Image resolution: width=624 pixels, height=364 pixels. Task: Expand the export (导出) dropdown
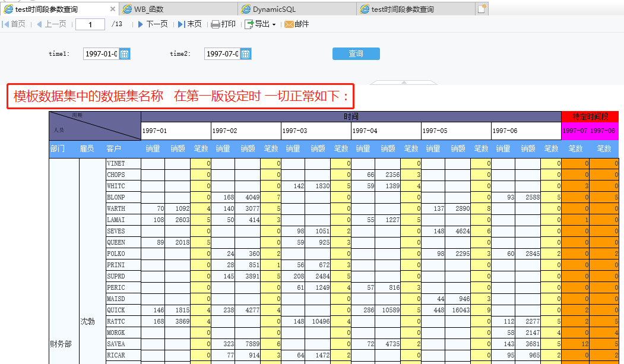tap(274, 25)
